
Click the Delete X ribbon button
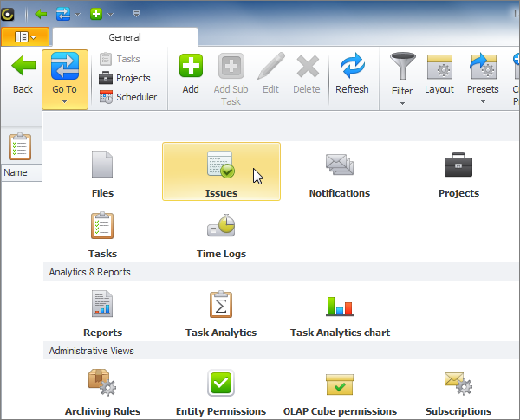click(x=307, y=75)
